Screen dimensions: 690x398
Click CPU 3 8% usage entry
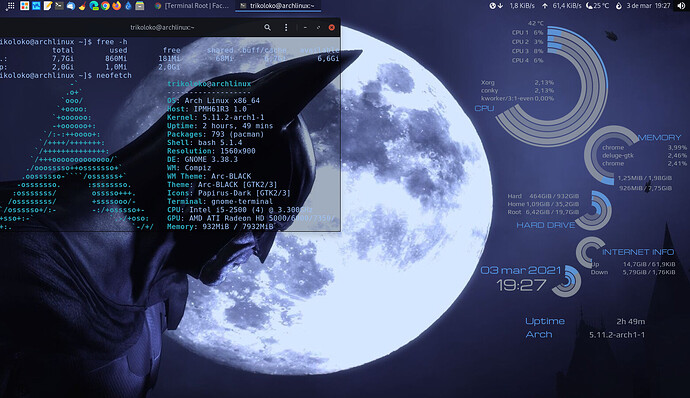528,51
